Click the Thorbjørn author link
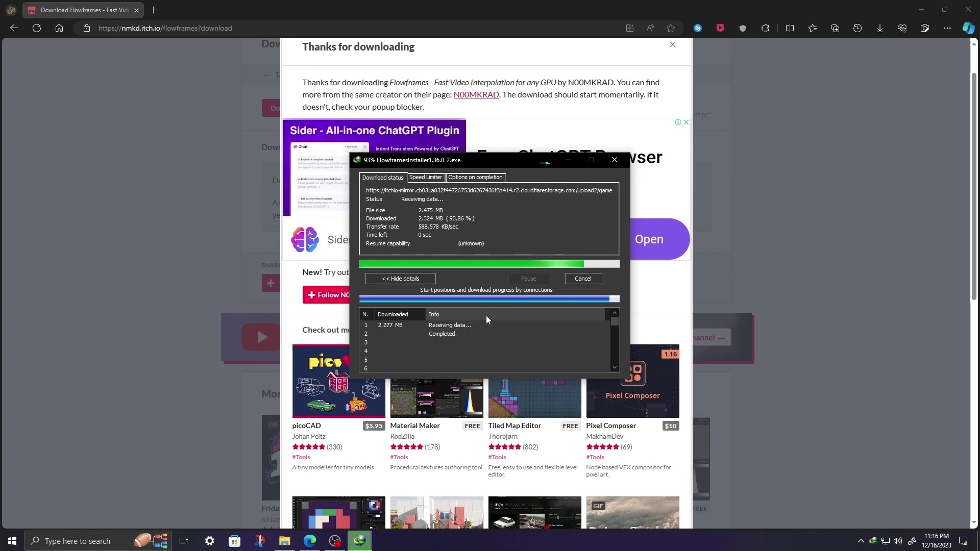This screenshot has height=551, width=980. [502, 436]
